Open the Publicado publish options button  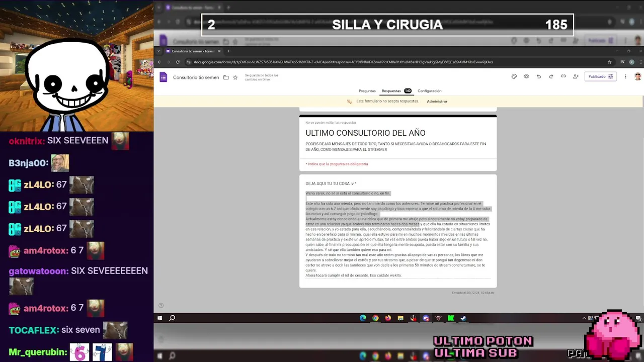point(601,76)
